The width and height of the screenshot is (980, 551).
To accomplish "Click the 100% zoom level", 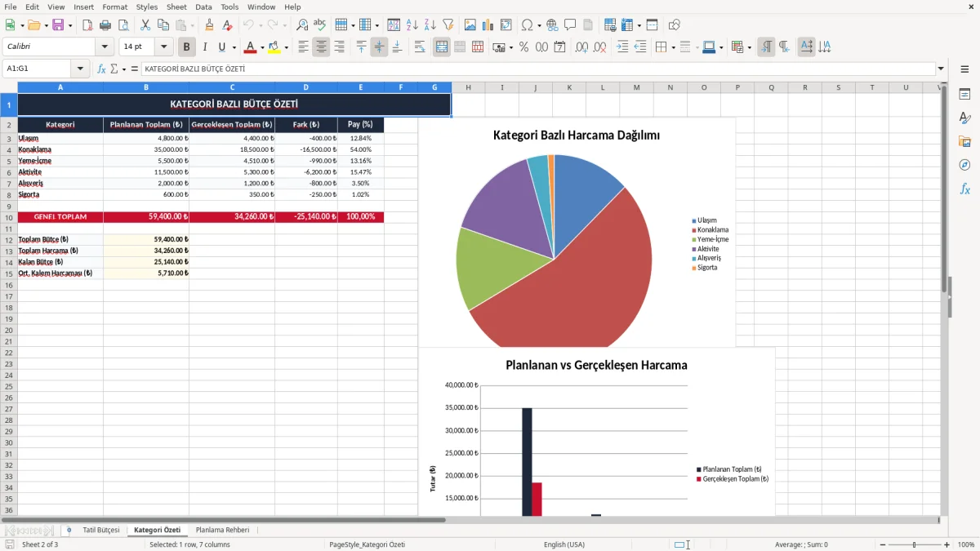I will point(965,544).
